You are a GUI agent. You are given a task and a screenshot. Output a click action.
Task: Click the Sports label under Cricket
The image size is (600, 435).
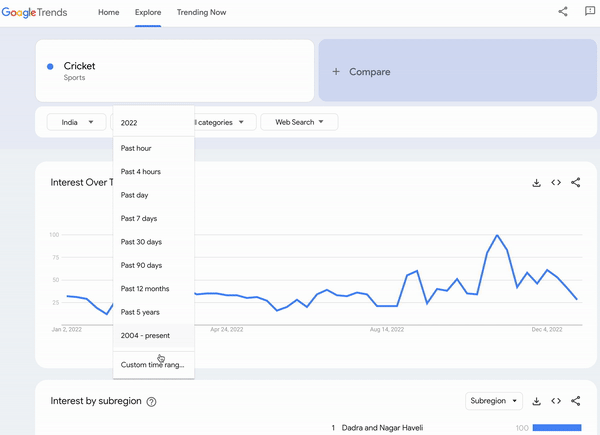click(x=74, y=78)
